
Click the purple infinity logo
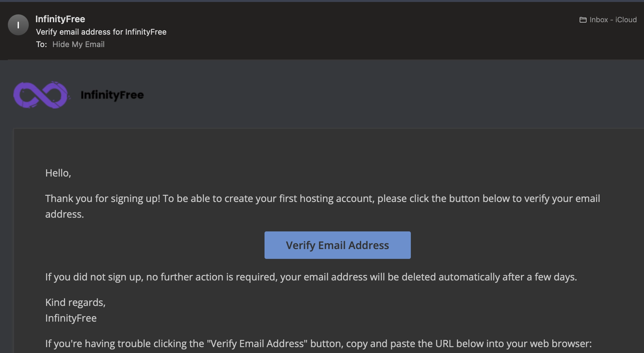pyautogui.click(x=41, y=95)
